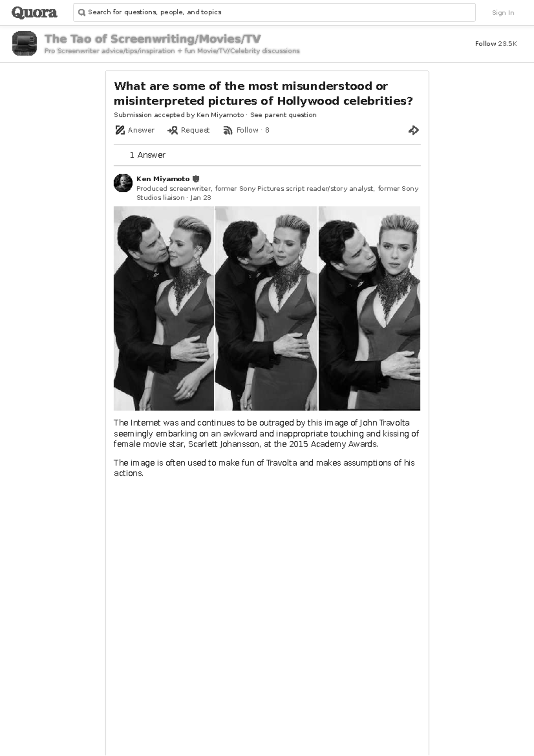Focus the search questions input field
Image resolution: width=534 pixels, height=756 pixels.
tap(274, 12)
